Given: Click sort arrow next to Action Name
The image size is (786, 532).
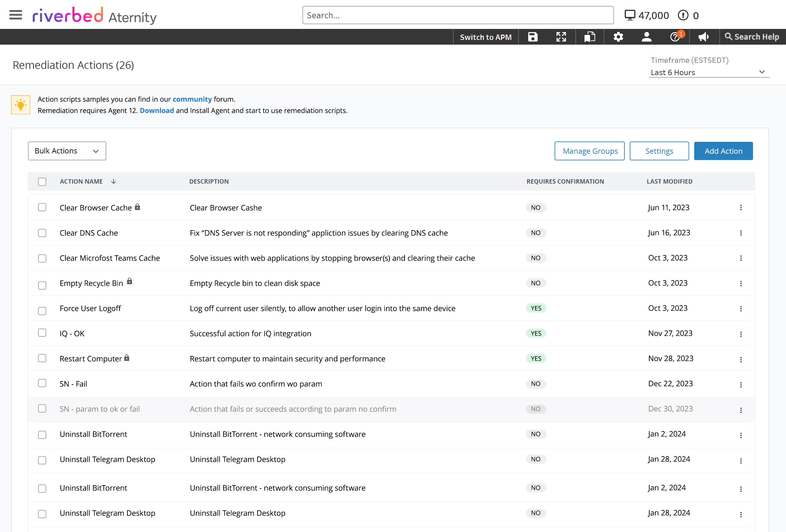Looking at the screenshot, I should [x=113, y=181].
